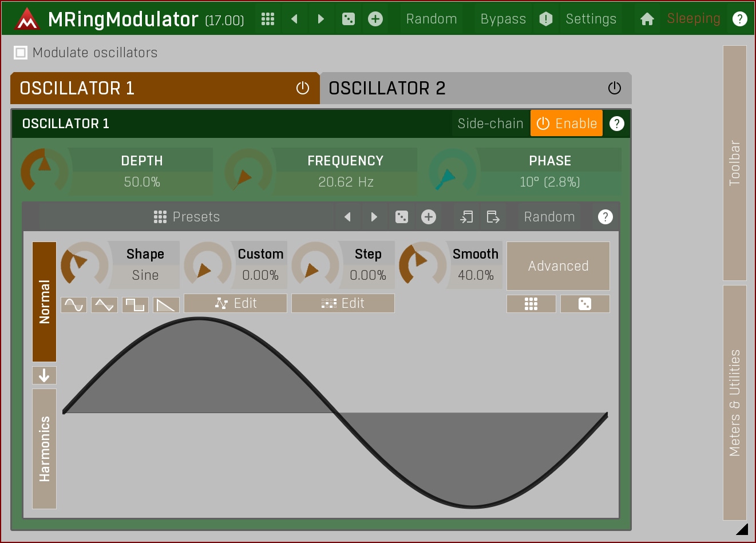This screenshot has height=543, width=756.
Task: Click paste preset icon in presets bar
Action: [x=493, y=217]
